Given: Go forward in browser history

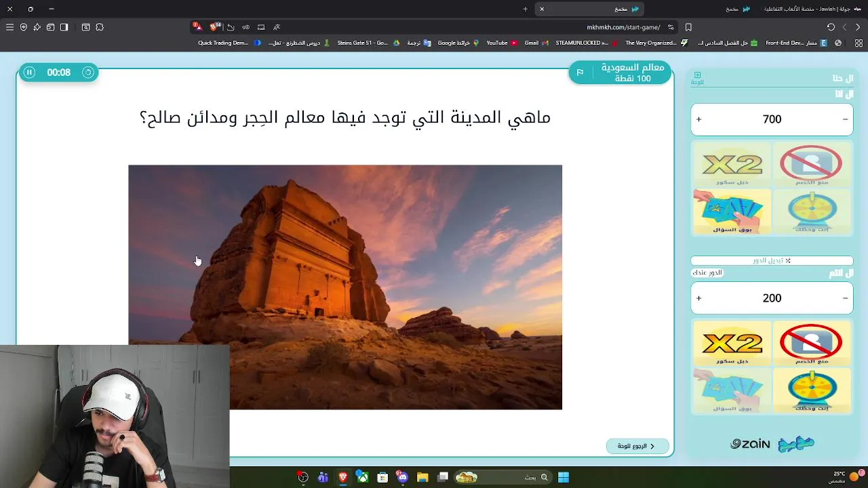Looking at the screenshot, I should point(844,27).
